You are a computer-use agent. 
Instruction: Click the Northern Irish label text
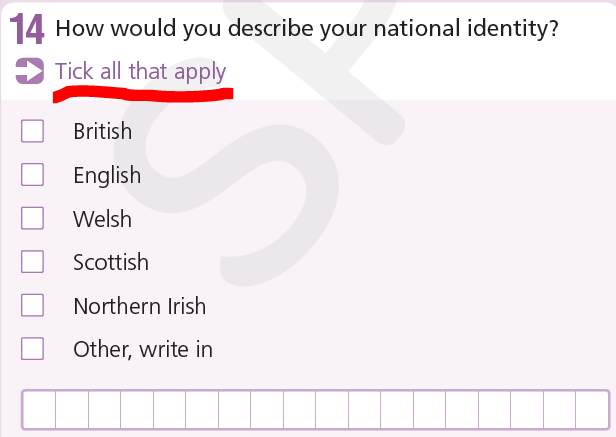(x=139, y=306)
